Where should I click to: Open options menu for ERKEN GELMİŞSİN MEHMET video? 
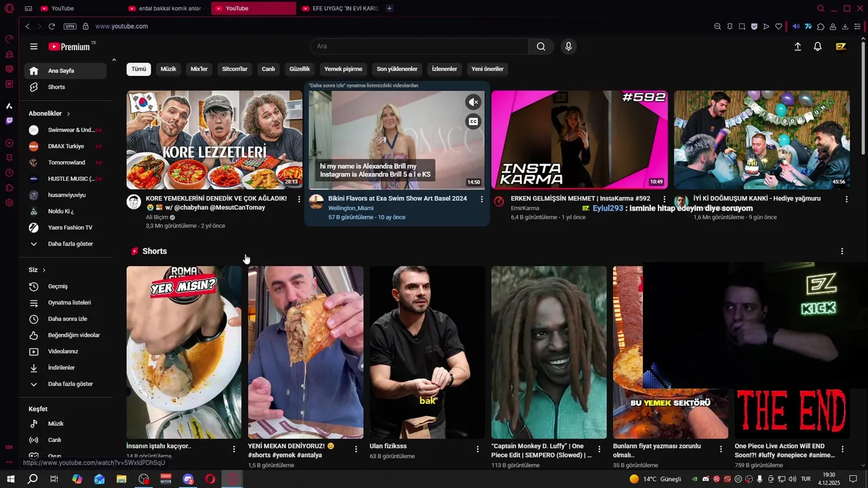click(664, 199)
